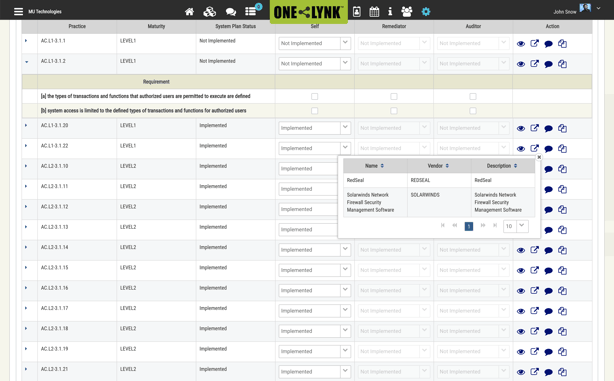Open the settings gear icon
Image resolution: width=614 pixels, height=381 pixels.
pyautogui.click(x=426, y=12)
